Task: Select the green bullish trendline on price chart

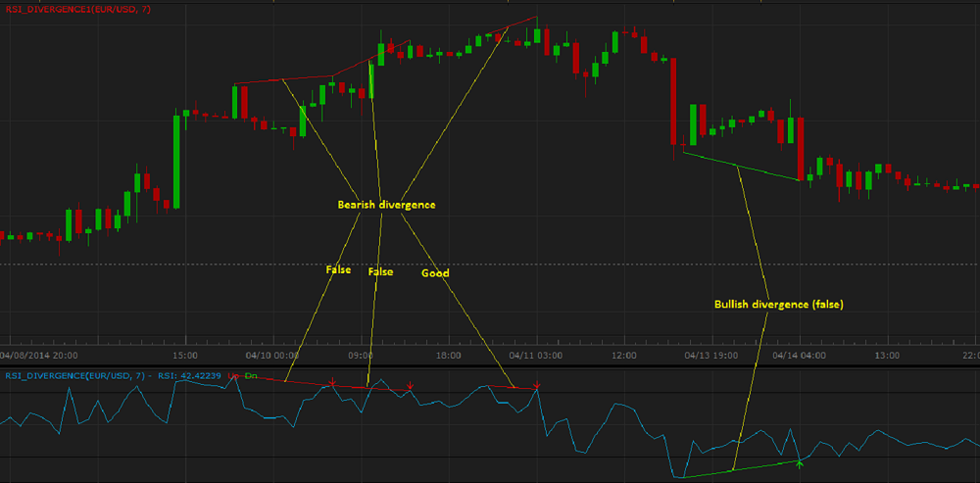Action: [x=745, y=166]
